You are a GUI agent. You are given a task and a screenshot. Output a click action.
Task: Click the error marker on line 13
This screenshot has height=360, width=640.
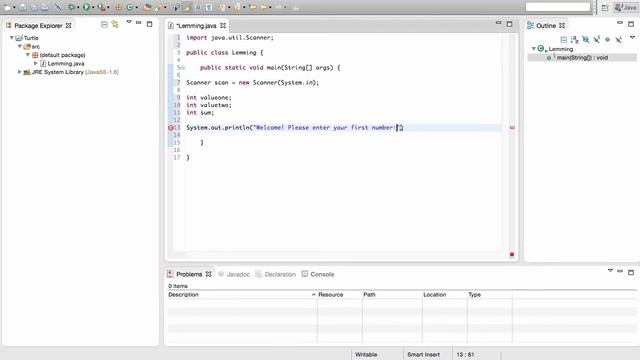[171, 128]
